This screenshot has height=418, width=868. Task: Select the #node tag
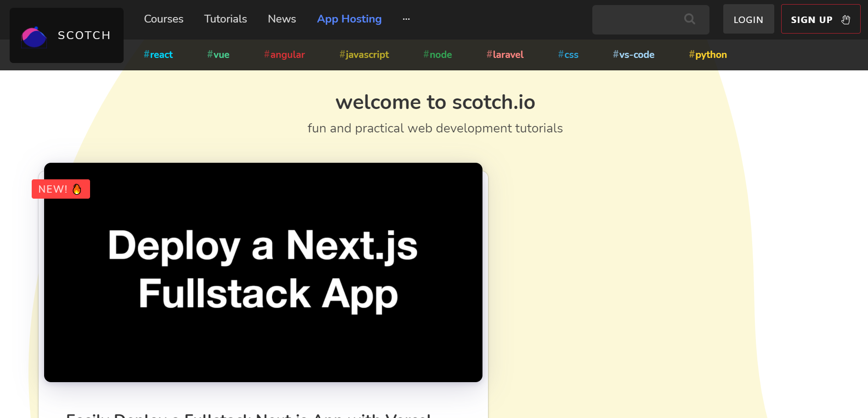(437, 54)
